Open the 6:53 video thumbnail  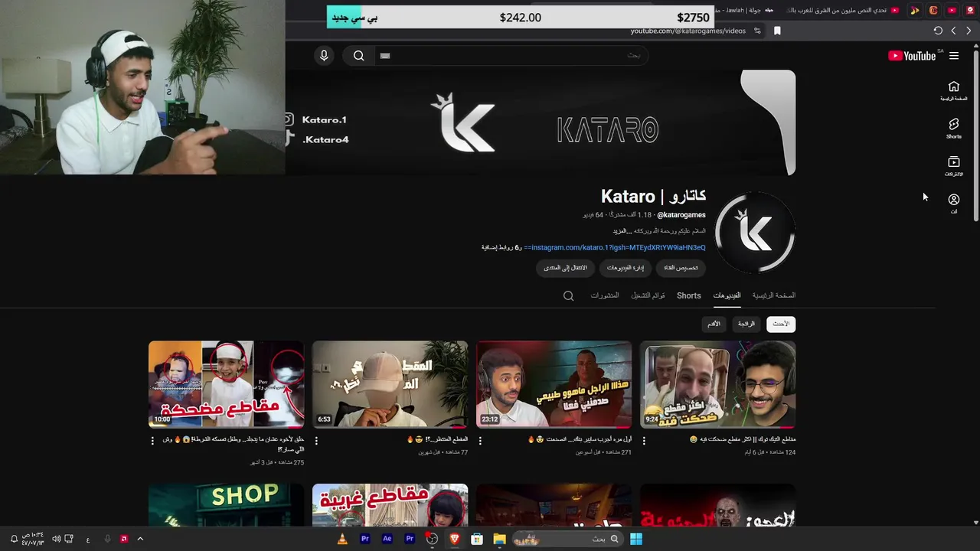tap(390, 384)
